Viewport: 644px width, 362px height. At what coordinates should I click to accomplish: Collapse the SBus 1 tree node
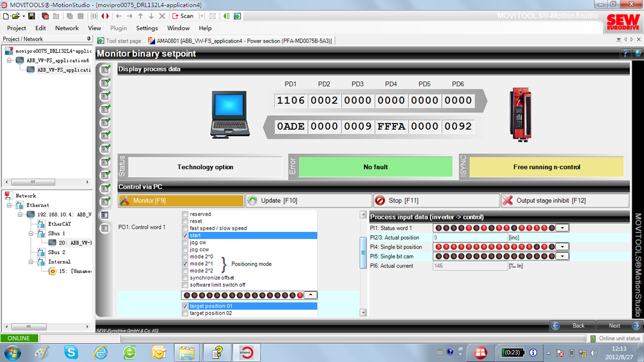pyautogui.click(x=31, y=234)
